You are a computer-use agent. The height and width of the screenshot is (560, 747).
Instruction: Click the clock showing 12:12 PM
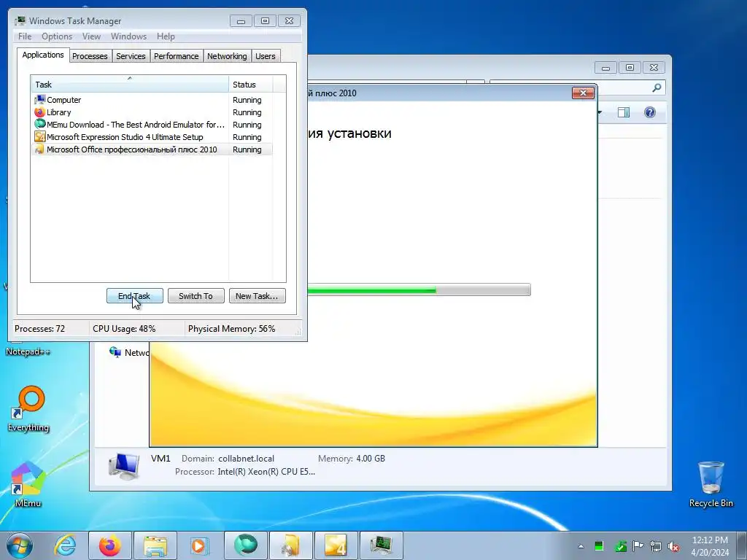pyautogui.click(x=710, y=540)
